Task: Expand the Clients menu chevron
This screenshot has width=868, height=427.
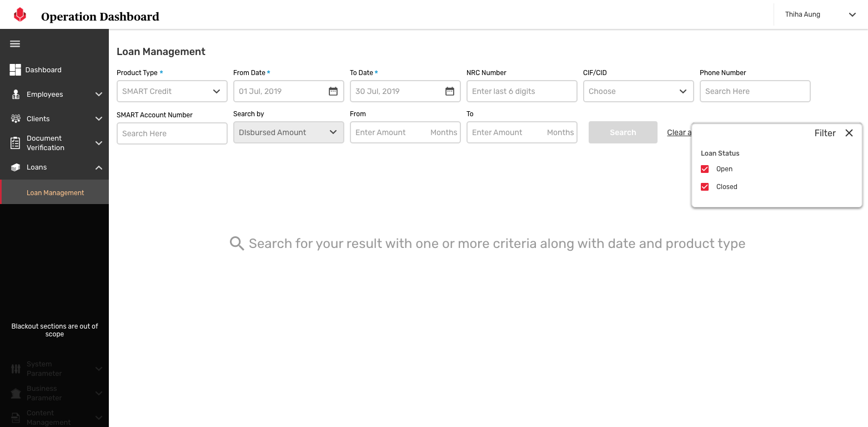Action: coord(99,118)
